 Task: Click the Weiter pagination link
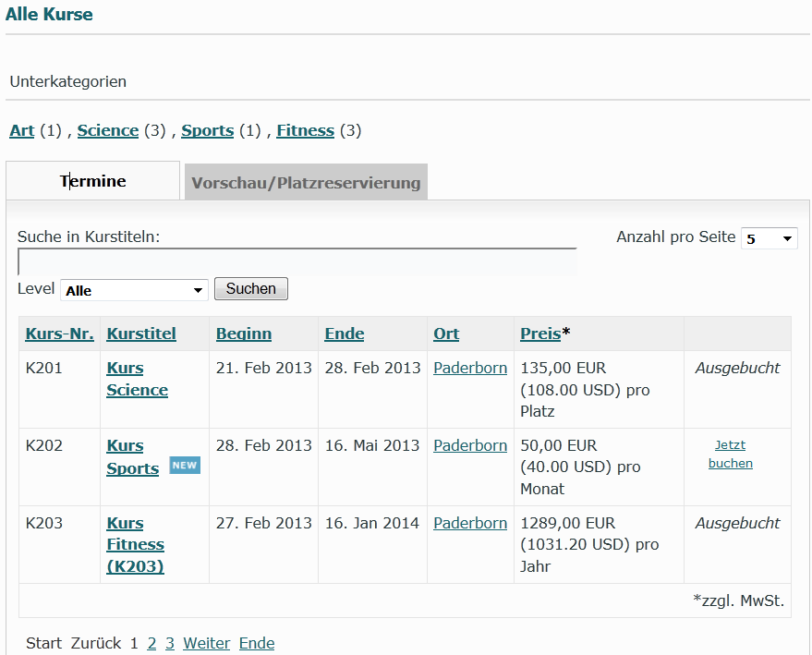(206, 643)
